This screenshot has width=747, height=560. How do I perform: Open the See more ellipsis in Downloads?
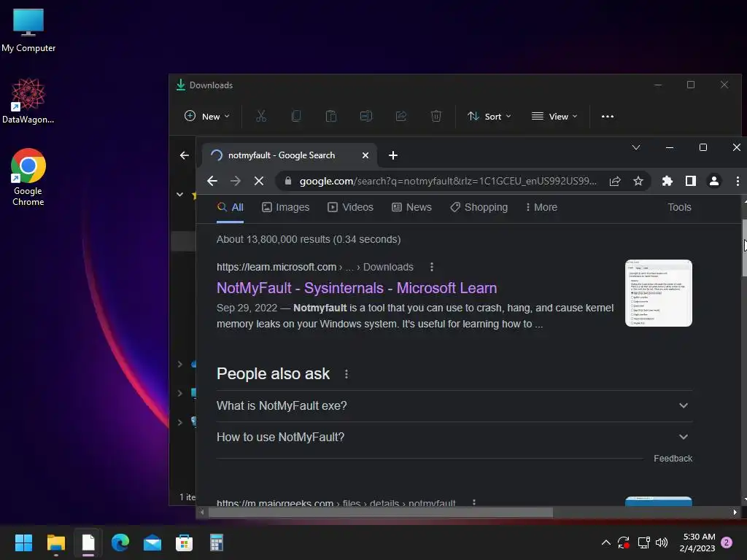(x=608, y=116)
